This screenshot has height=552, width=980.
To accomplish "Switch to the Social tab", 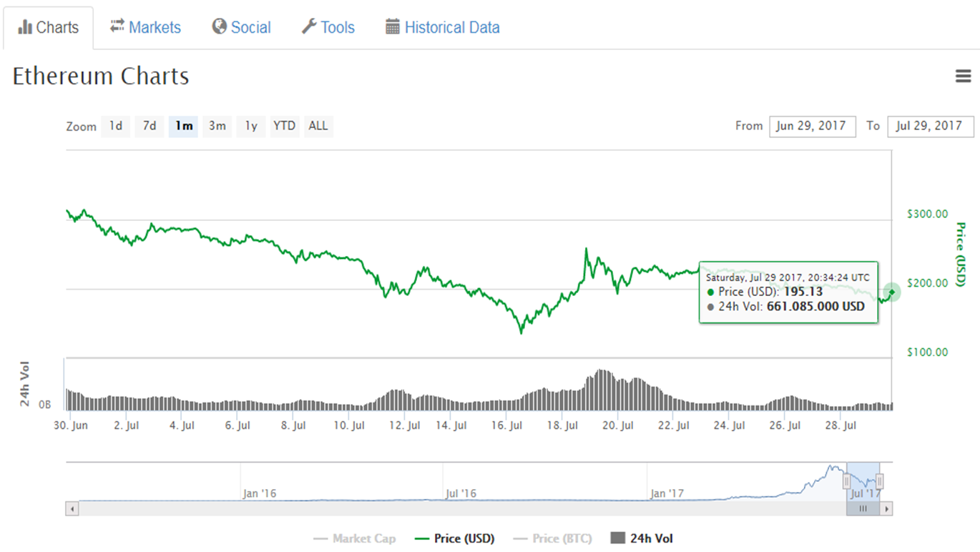I will click(x=242, y=27).
